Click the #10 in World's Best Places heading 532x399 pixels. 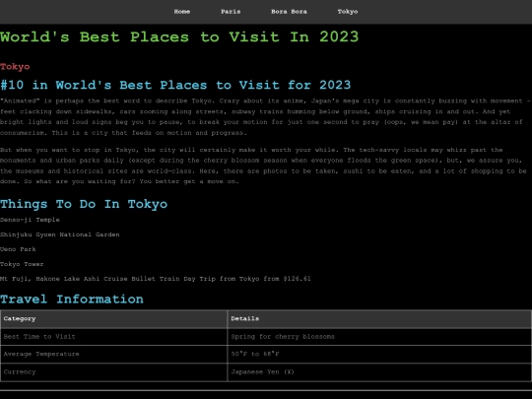click(175, 85)
